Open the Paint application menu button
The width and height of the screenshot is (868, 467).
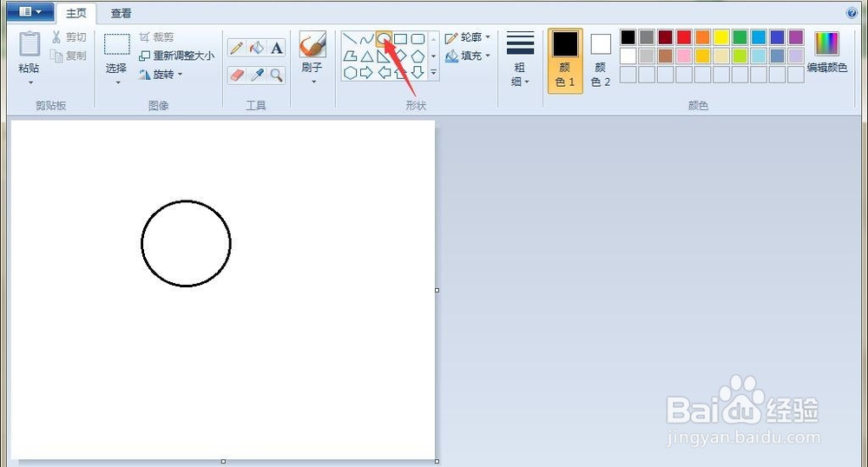point(30,11)
